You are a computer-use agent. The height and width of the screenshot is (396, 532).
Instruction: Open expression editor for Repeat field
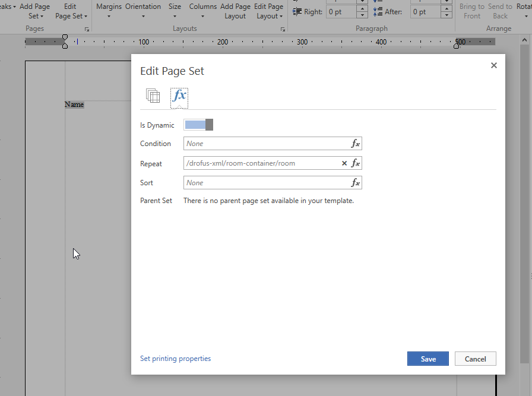click(355, 163)
